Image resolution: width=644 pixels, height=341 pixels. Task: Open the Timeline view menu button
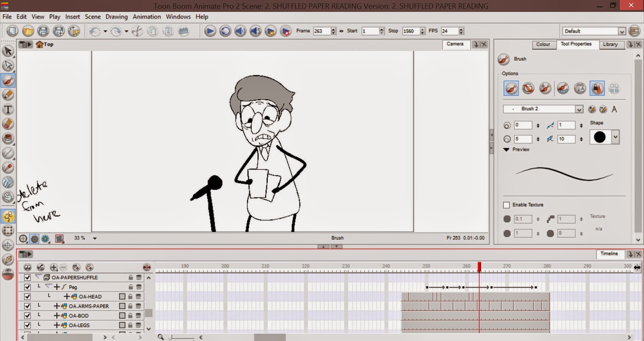coord(25,254)
